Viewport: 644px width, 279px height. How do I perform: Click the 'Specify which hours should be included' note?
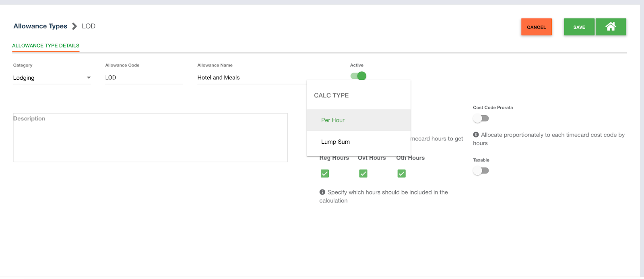[x=384, y=196]
